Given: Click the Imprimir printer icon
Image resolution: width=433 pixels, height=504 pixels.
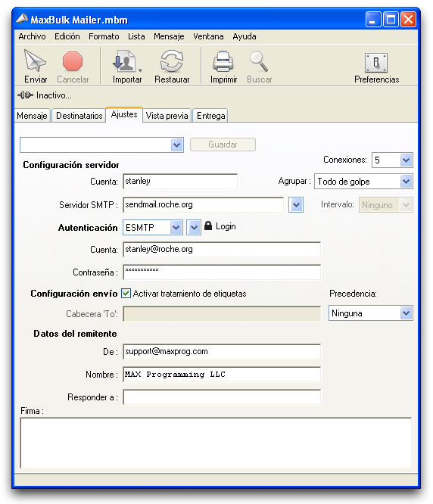Looking at the screenshot, I should (x=223, y=61).
